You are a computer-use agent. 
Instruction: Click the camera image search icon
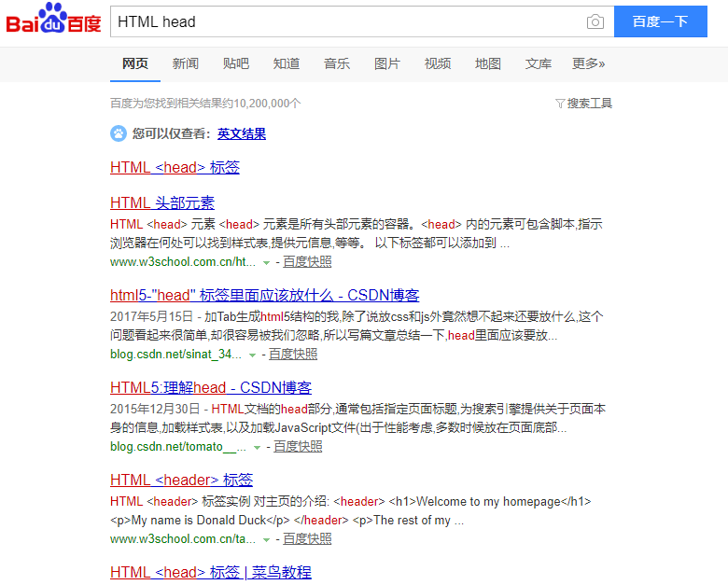[595, 22]
